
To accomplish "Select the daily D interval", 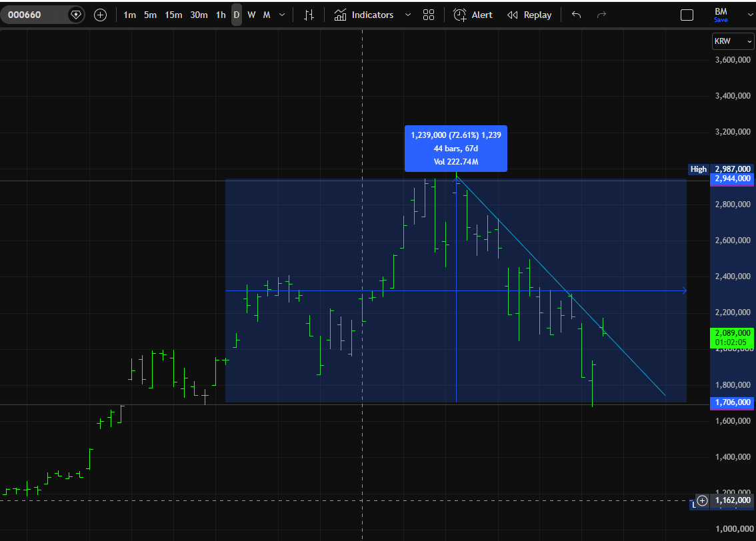I will point(237,15).
